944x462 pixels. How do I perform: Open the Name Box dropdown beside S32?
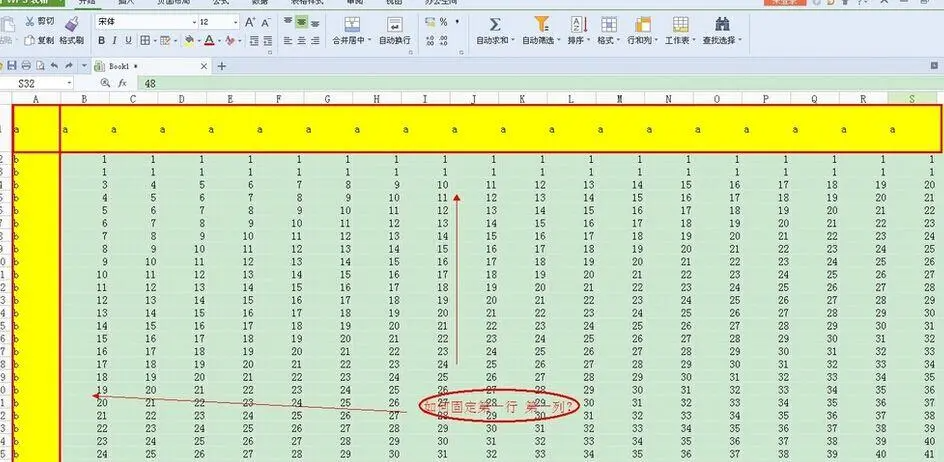pyautogui.click(x=69, y=83)
